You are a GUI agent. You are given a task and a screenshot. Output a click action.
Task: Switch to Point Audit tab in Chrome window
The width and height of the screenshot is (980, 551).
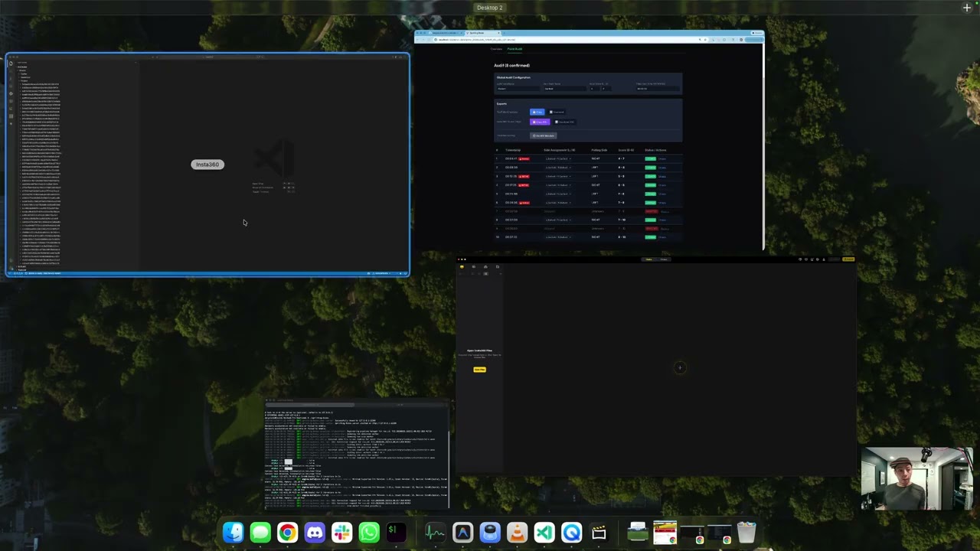click(x=514, y=49)
